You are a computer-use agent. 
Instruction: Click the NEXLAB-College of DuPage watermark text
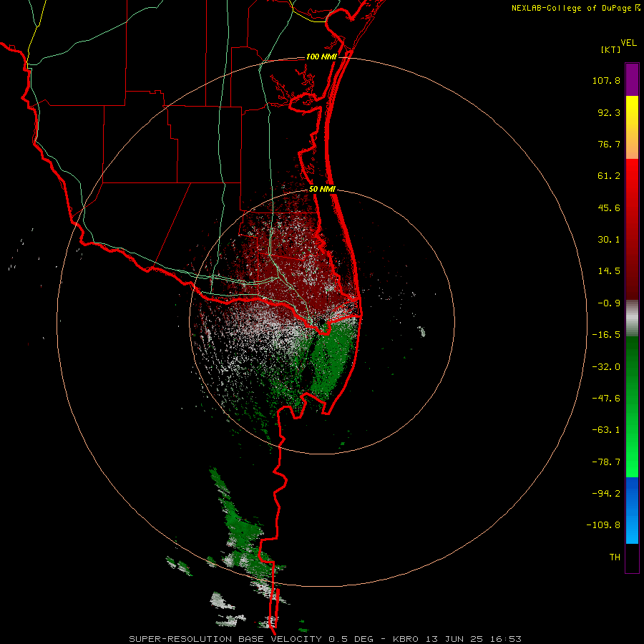(572, 8)
